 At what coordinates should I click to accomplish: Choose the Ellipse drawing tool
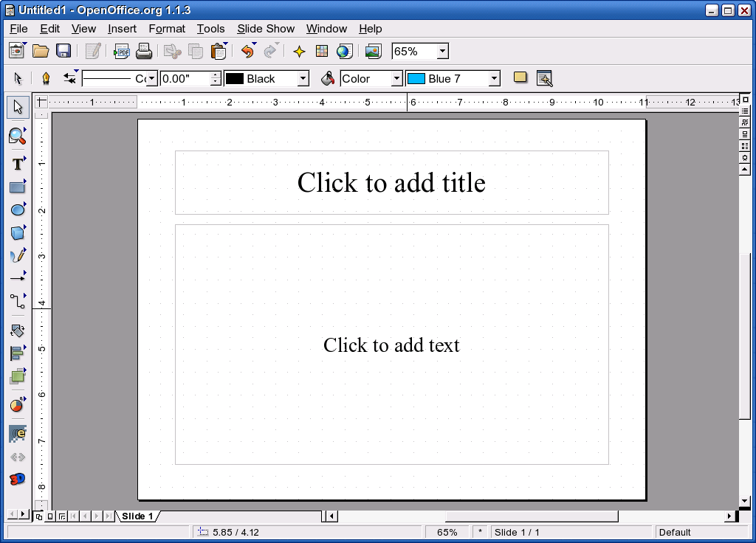click(18, 209)
